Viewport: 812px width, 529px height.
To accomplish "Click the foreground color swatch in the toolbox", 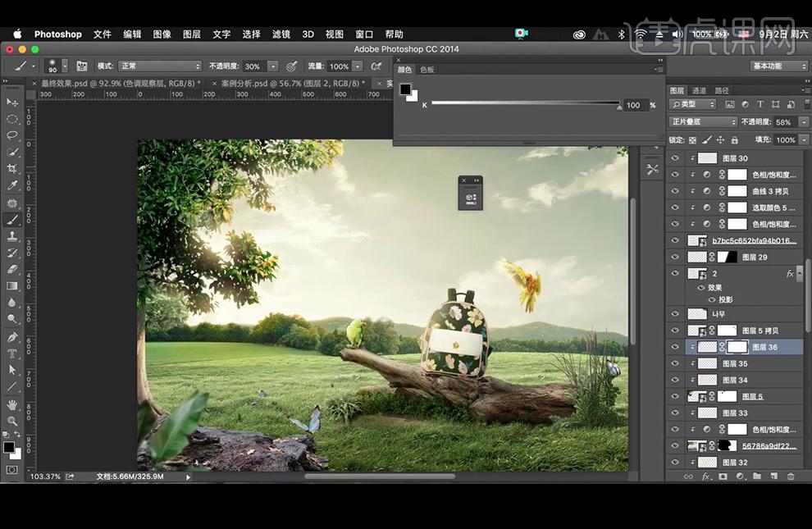I will [9, 448].
